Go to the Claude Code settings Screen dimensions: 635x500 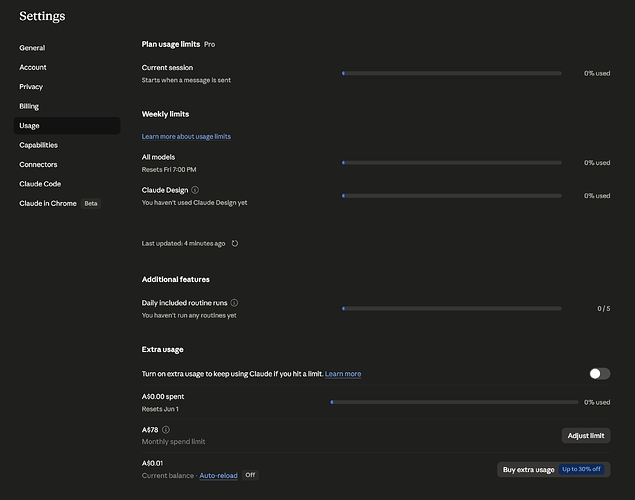click(x=40, y=184)
